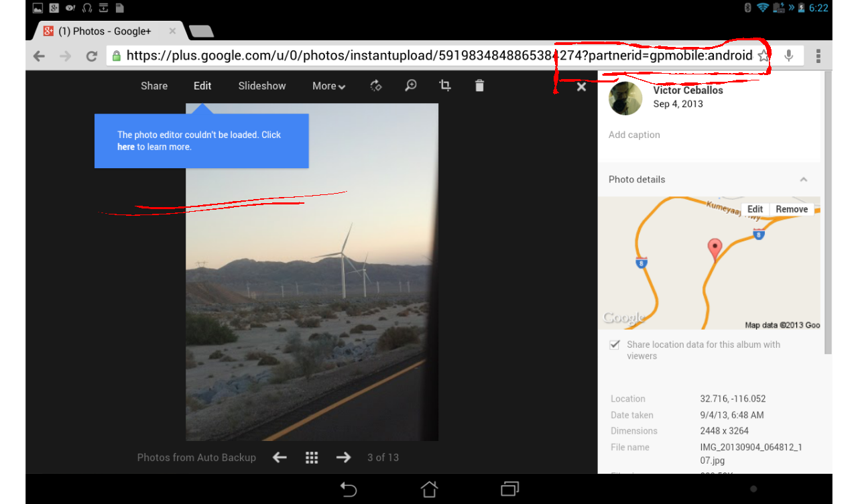Select the crop tool icon
Image resolution: width=858 pixels, height=504 pixels.
coord(444,86)
